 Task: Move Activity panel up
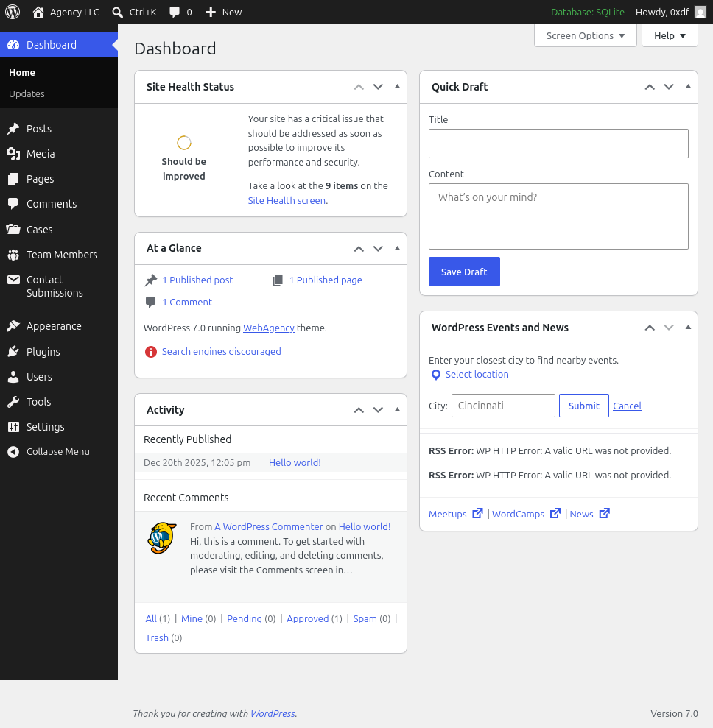pyautogui.click(x=359, y=410)
